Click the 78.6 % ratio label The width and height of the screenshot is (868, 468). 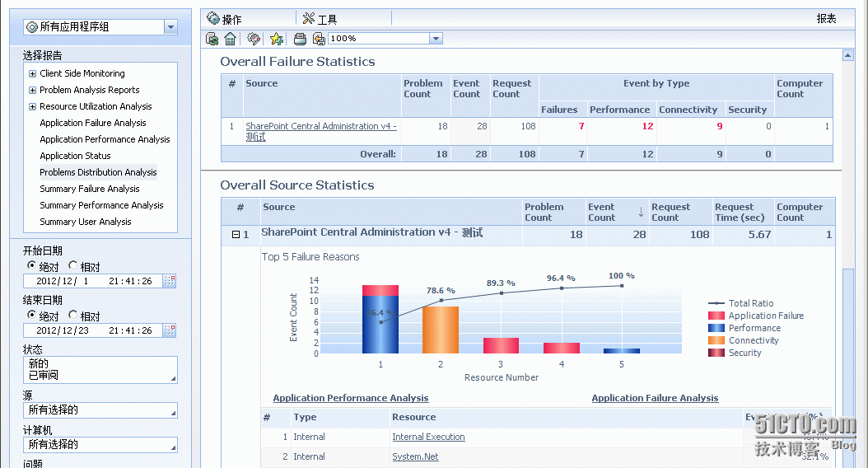coord(441,290)
